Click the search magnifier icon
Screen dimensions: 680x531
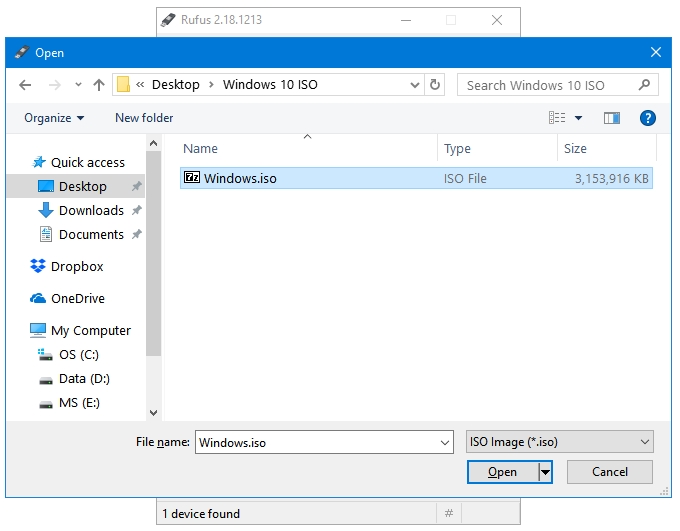(x=645, y=84)
